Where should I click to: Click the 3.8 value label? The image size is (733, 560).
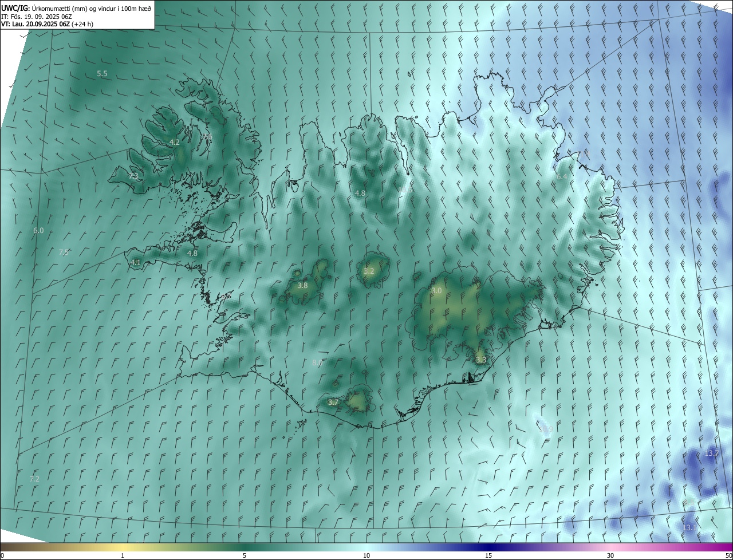(303, 285)
